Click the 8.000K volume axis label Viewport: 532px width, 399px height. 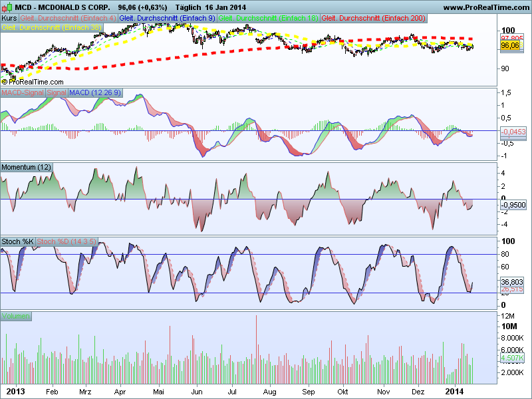[513, 338]
